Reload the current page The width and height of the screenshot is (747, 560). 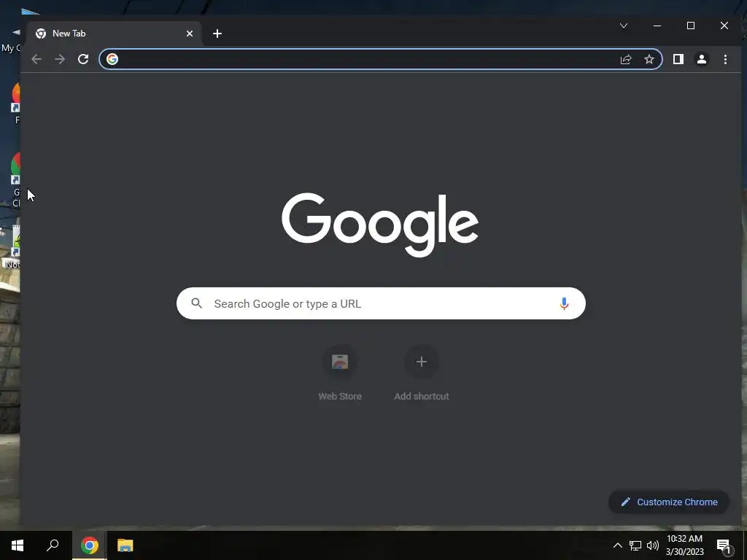pos(83,59)
